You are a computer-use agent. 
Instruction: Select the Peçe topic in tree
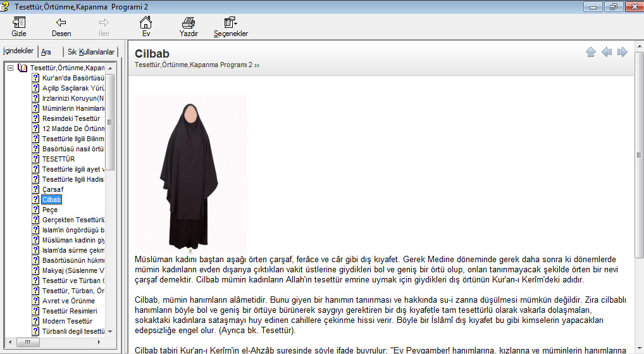click(50, 210)
